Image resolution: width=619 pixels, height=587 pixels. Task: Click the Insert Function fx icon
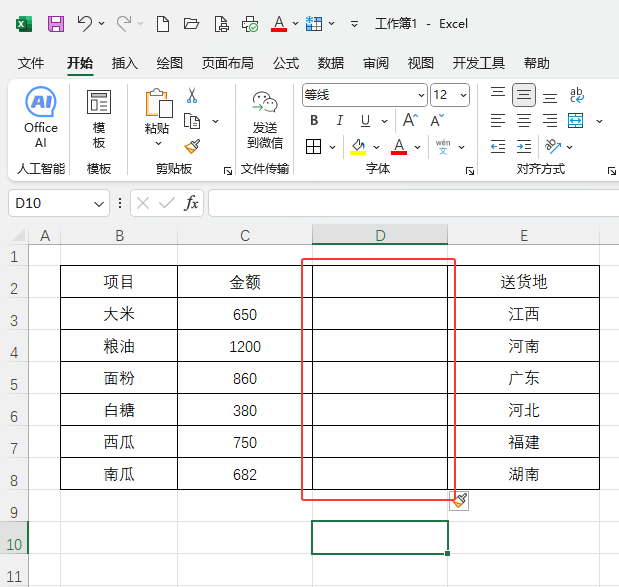(x=191, y=203)
